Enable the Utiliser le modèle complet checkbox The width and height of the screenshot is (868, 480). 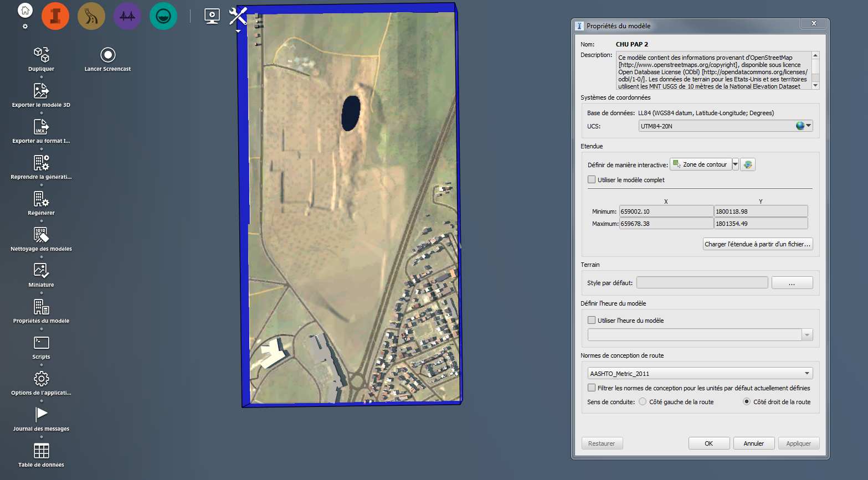(591, 179)
